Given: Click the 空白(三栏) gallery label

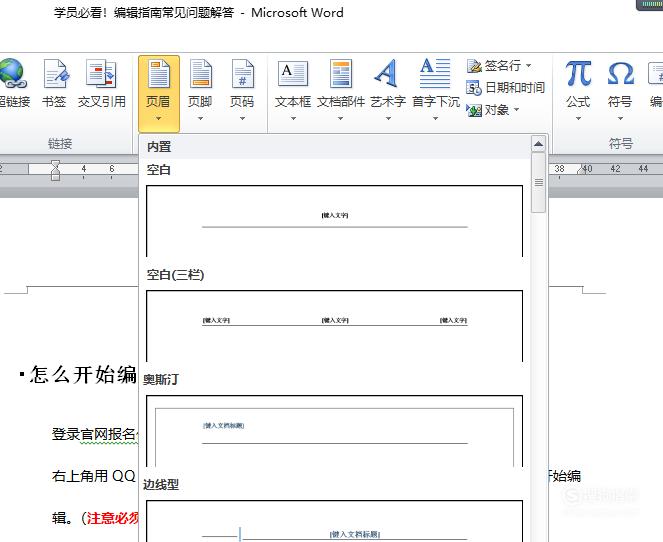Looking at the screenshot, I should pyautogui.click(x=175, y=275).
